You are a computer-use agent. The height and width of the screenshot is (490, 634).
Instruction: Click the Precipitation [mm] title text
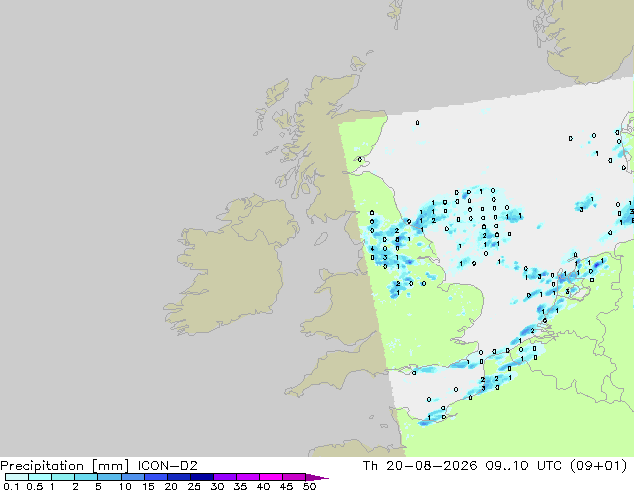tap(65, 466)
